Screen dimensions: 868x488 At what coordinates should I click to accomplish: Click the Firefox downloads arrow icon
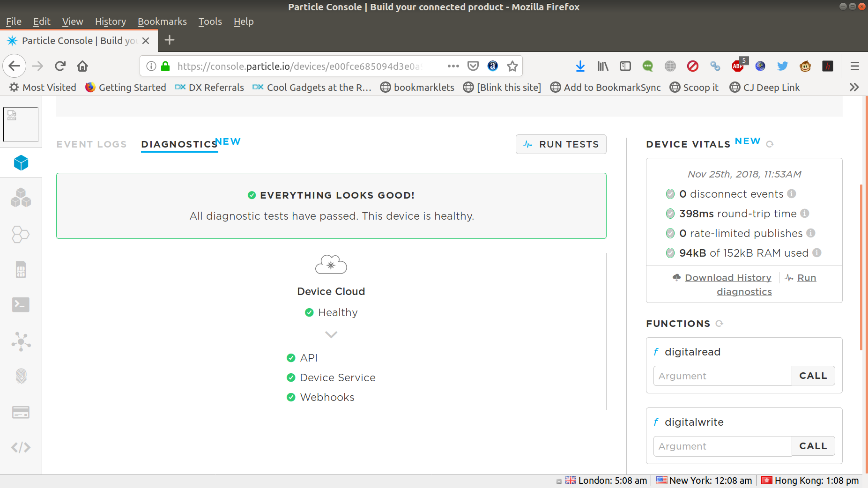point(580,66)
